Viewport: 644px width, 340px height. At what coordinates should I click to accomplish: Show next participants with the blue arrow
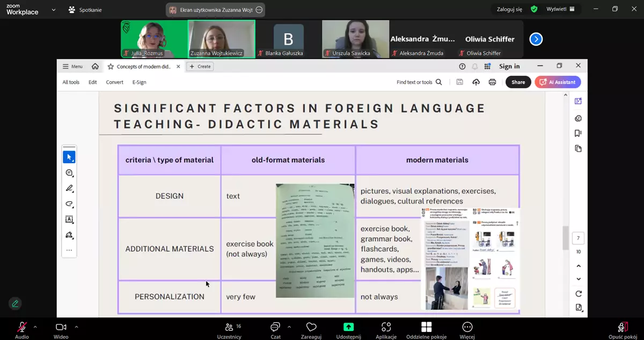click(x=536, y=39)
